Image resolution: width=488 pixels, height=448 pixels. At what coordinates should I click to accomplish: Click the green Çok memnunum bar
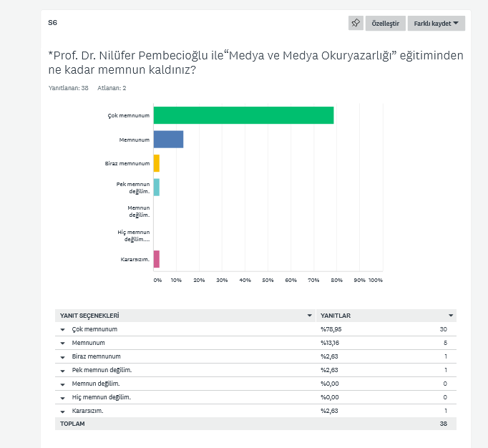(243, 115)
